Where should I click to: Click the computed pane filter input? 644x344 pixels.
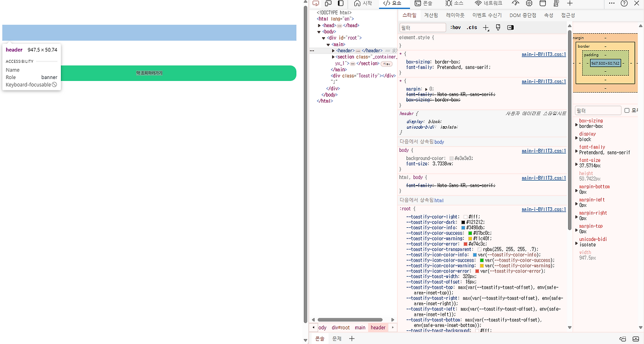click(598, 111)
